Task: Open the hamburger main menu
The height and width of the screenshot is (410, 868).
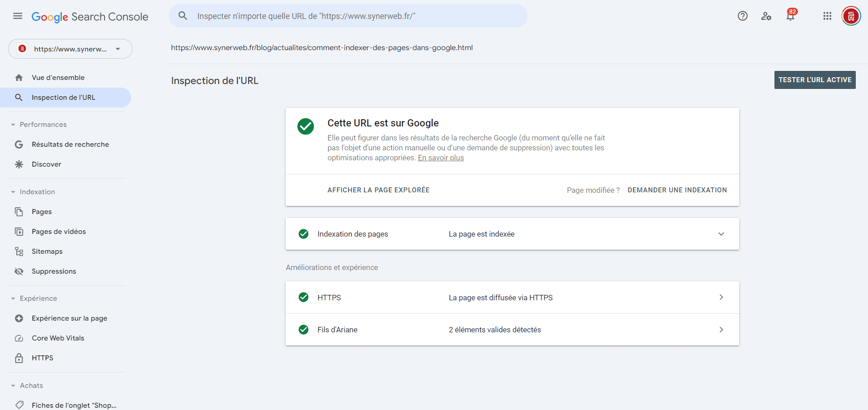Action: point(18,16)
